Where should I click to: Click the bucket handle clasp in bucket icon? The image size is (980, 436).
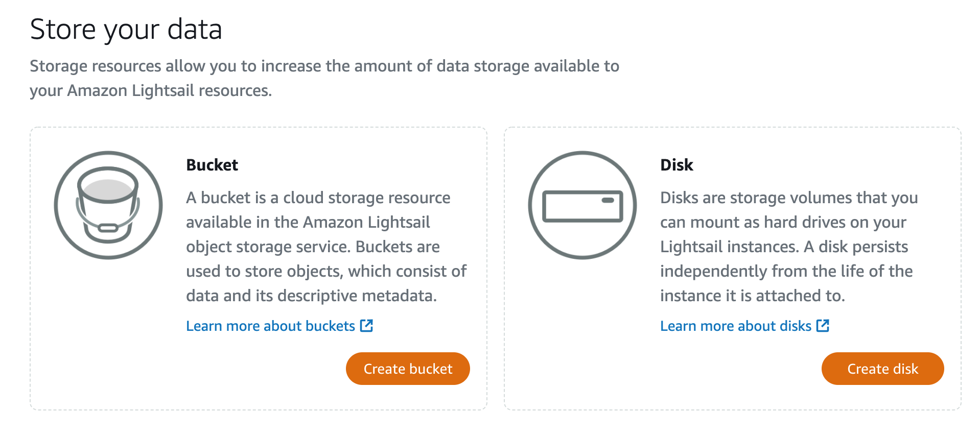[x=108, y=228]
